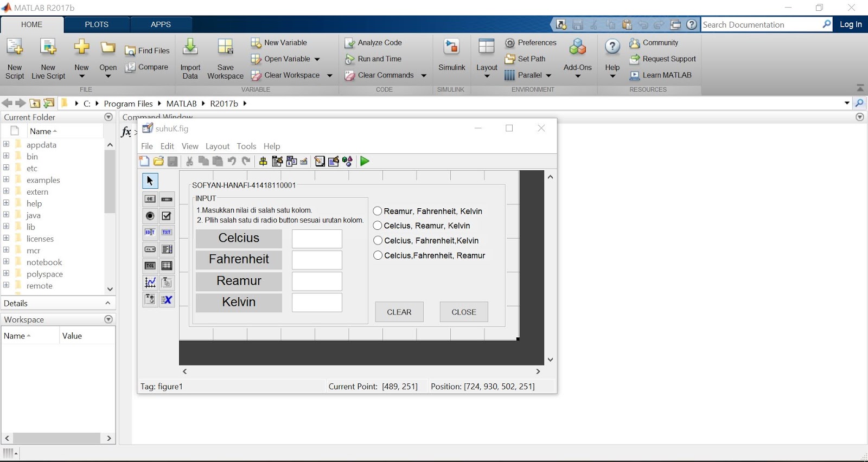Click the search icon in address bar

point(859,103)
